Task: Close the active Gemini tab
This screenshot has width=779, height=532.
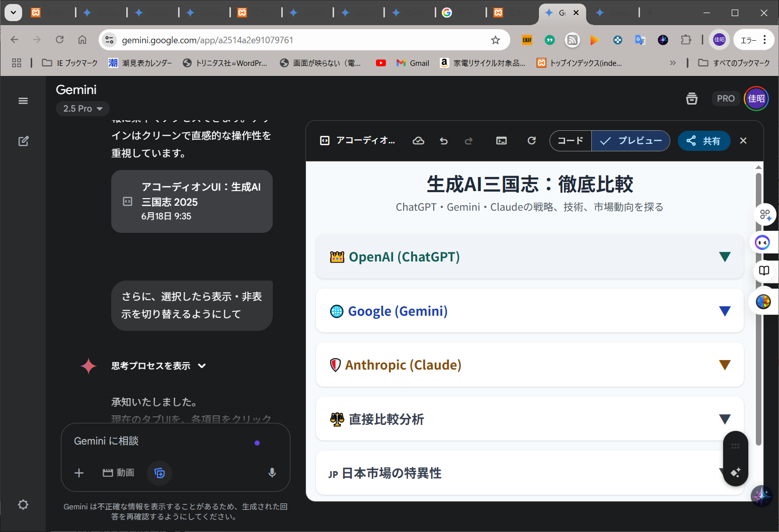Action: point(576,13)
